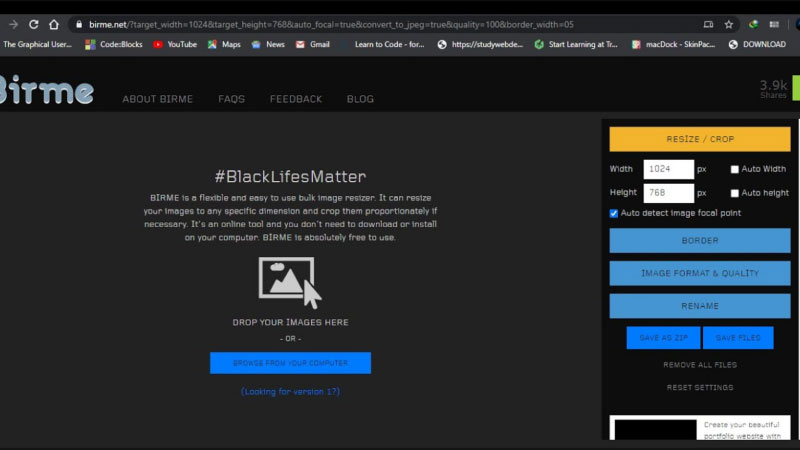Open the Maps bookmark
This screenshot has width=800, height=450.
click(224, 44)
